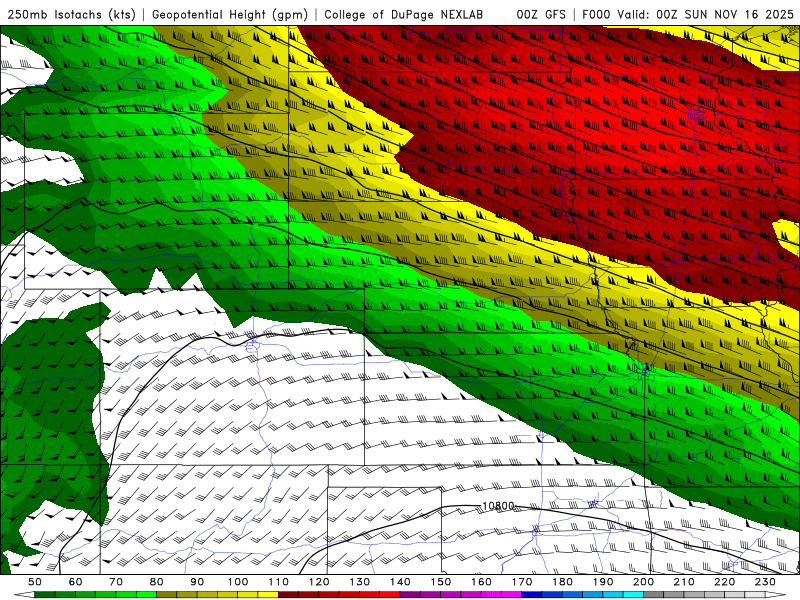Click the 80 value on the color scale
800x600 pixels.
[157, 582]
